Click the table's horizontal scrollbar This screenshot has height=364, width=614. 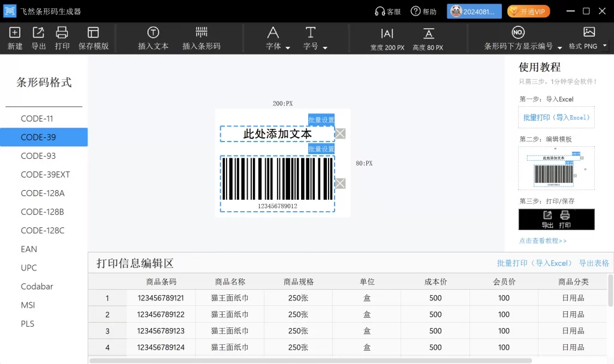pyautogui.click(x=311, y=360)
